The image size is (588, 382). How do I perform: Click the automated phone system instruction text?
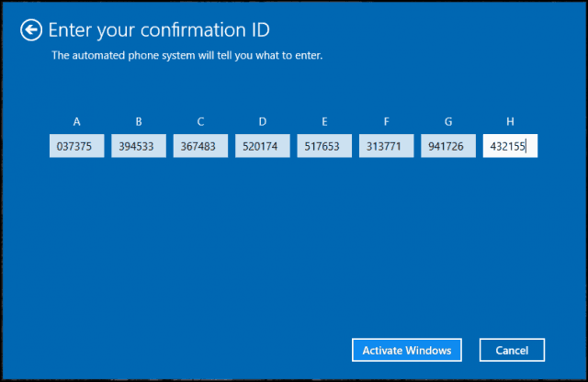click(x=187, y=55)
